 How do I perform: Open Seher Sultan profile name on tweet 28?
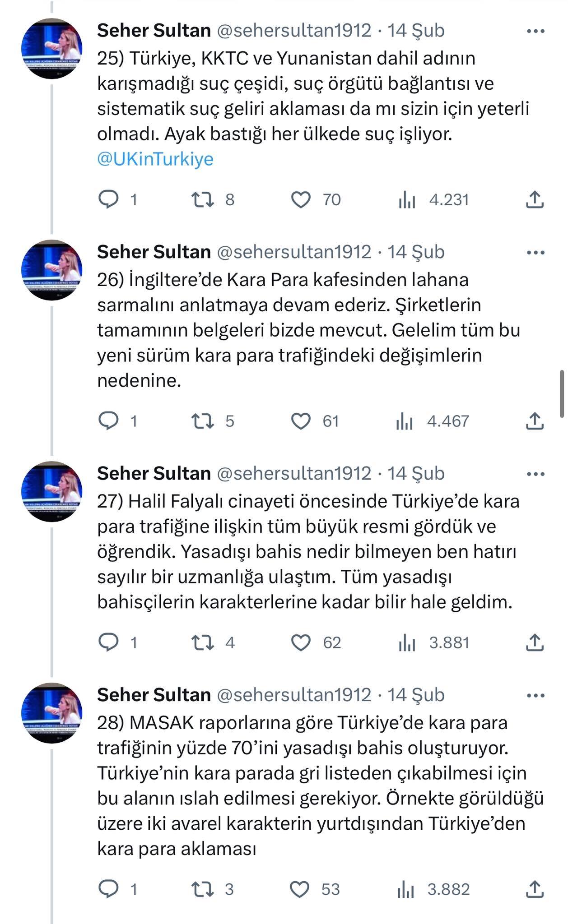pyautogui.click(x=154, y=695)
